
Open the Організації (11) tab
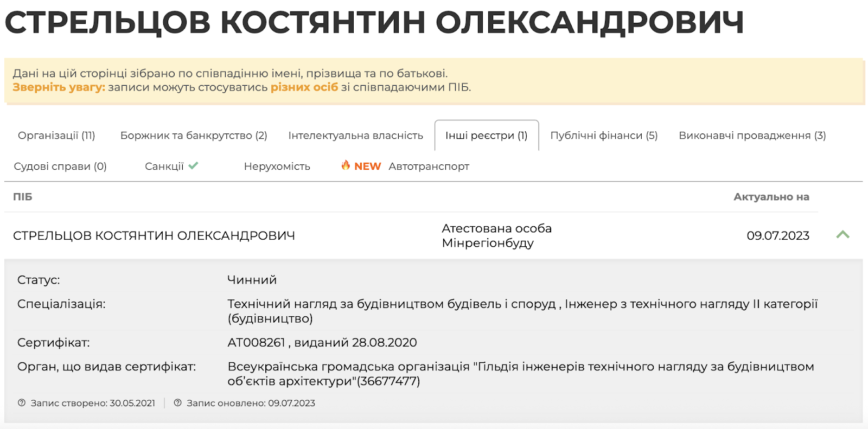click(x=56, y=136)
